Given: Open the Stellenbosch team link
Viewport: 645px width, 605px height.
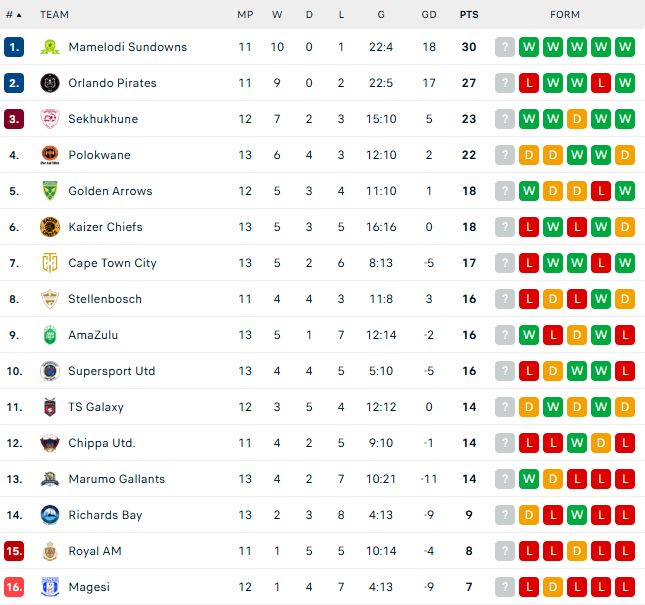Looking at the screenshot, I should pos(105,299).
